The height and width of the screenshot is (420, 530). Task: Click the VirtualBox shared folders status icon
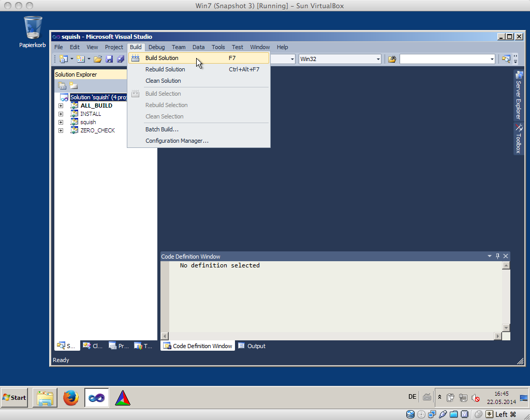pyautogui.click(x=453, y=414)
